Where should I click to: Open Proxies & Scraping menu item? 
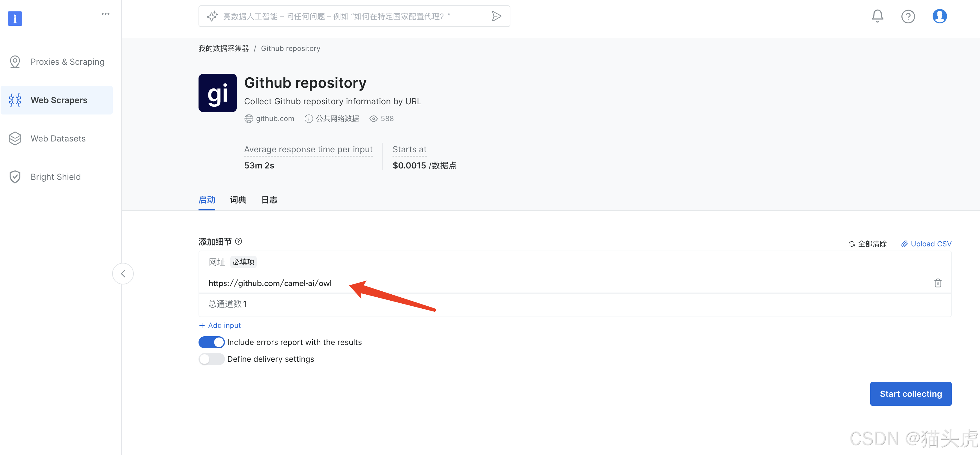click(57, 61)
